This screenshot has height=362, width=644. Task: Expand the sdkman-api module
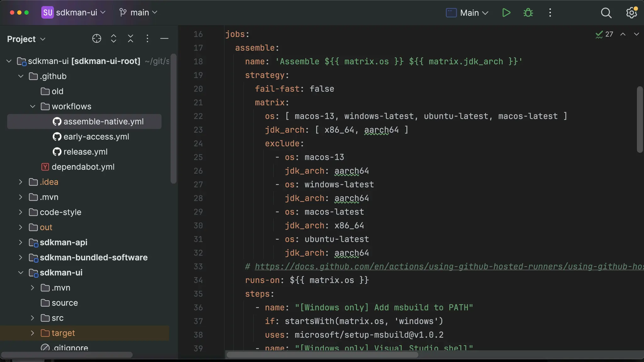21,242
